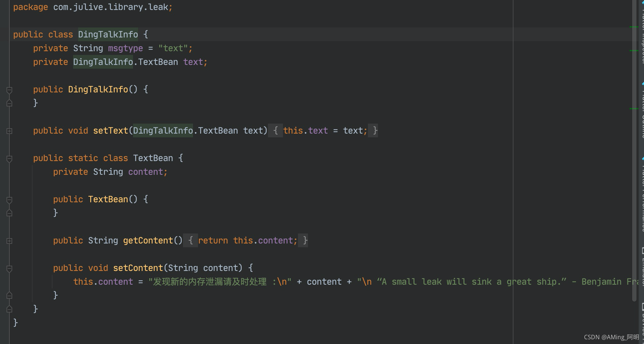Click the Chinese string literal '发现新的内存泄漏请及时处理'
Image resolution: width=644 pixels, height=344 pixels.
point(210,282)
